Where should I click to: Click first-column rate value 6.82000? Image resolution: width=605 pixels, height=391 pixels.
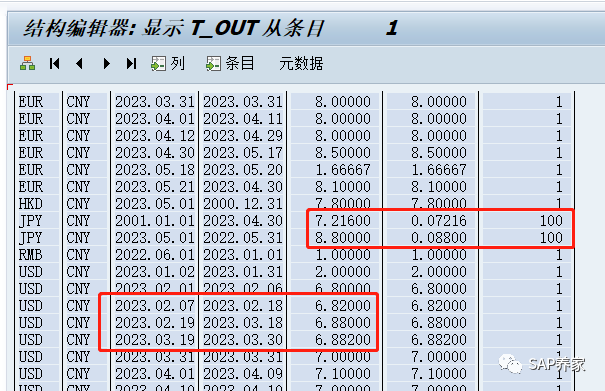(x=343, y=306)
